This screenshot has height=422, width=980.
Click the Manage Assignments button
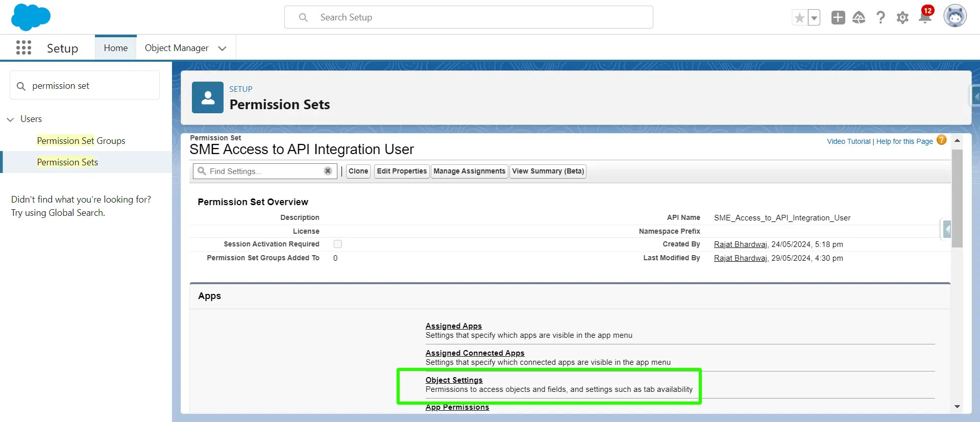pyautogui.click(x=469, y=171)
